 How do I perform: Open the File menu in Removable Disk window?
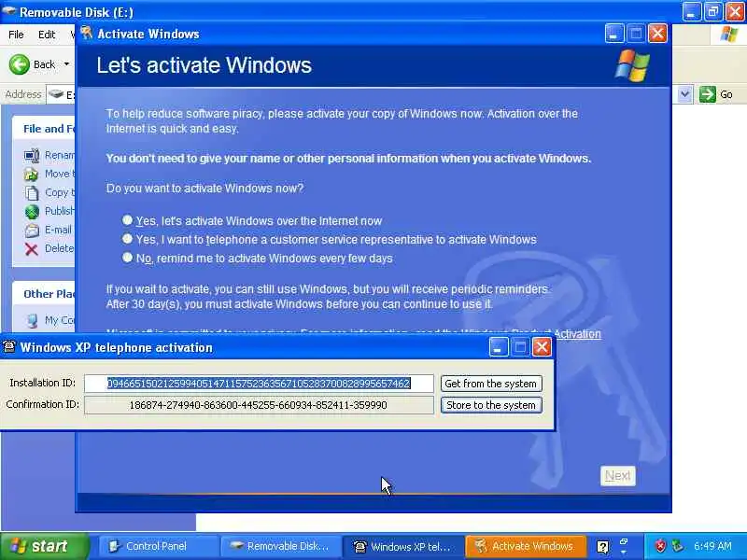[x=16, y=35]
